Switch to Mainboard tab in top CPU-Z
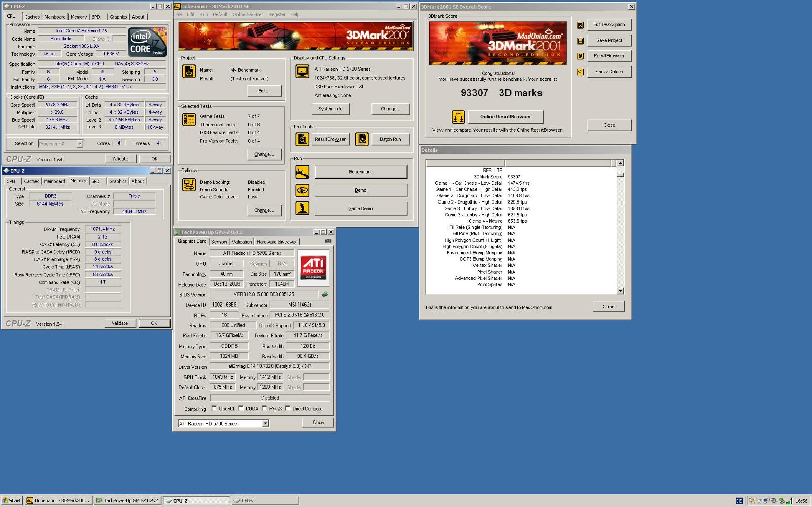812x507 pixels. click(55, 17)
